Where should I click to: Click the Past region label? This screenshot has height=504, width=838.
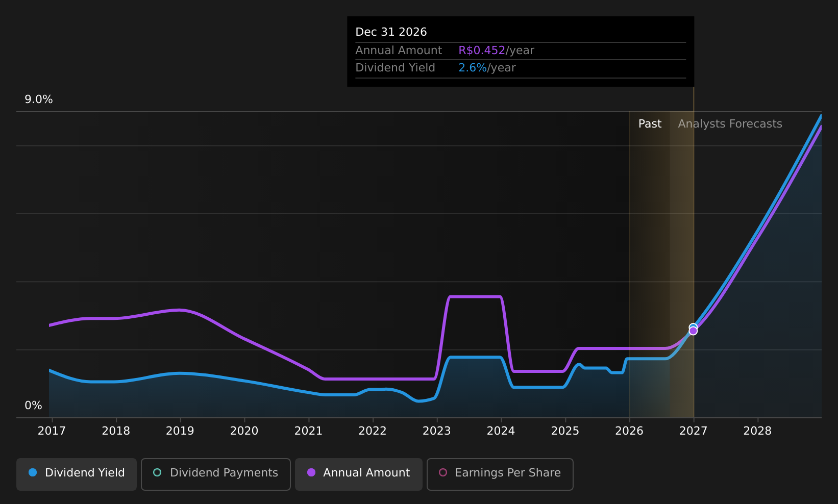(x=650, y=124)
